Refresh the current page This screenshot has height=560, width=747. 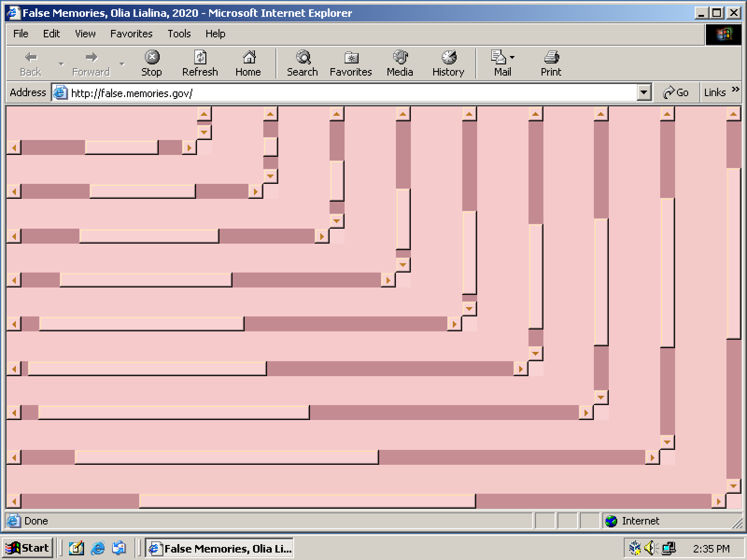pos(200,64)
